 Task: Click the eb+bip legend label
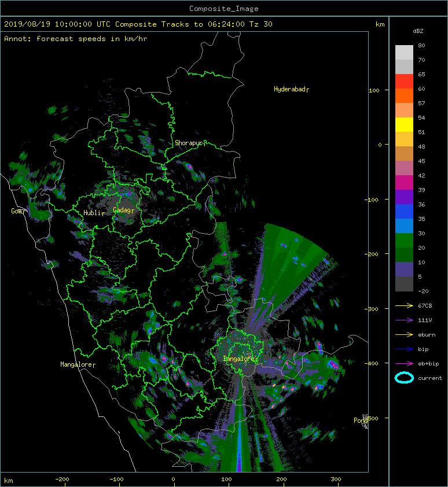(428, 363)
